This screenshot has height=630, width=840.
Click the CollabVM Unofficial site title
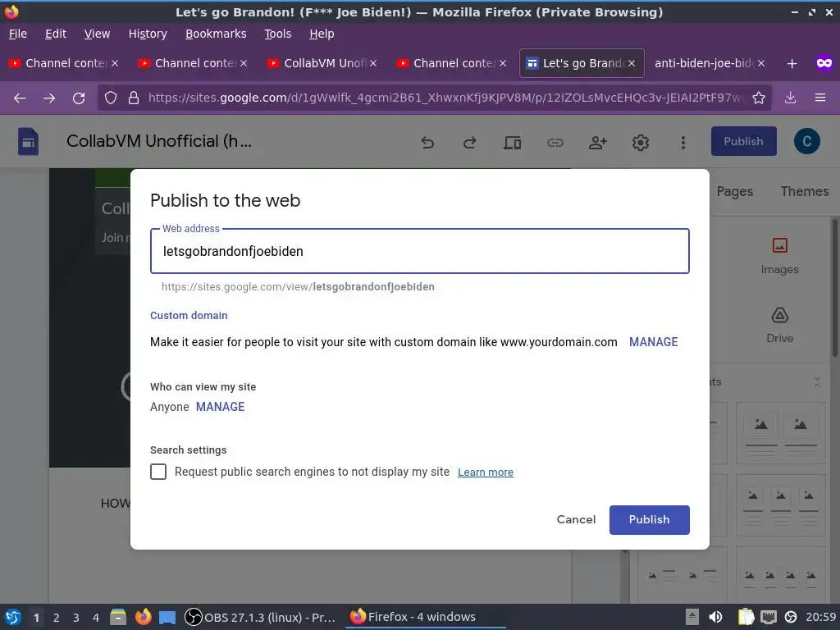pos(158,141)
